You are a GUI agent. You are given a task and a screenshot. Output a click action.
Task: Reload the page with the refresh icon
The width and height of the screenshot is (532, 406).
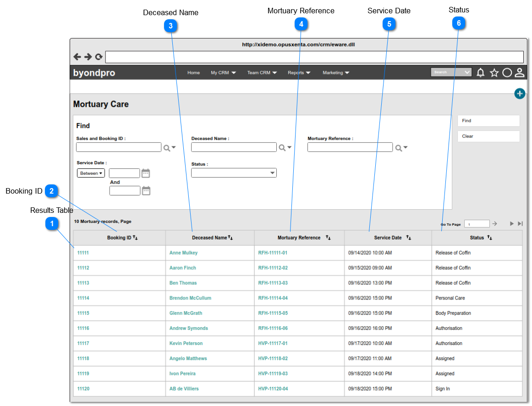99,57
